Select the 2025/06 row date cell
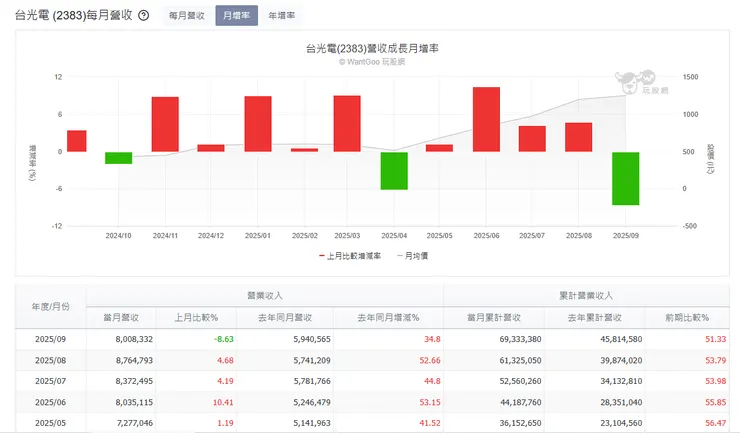 tap(50, 402)
